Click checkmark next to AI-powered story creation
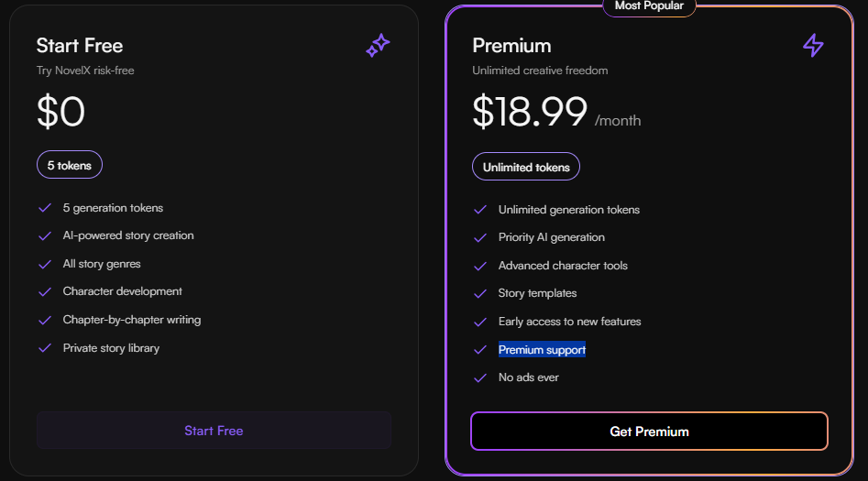This screenshot has height=481, width=868. (x=45, y=235)
